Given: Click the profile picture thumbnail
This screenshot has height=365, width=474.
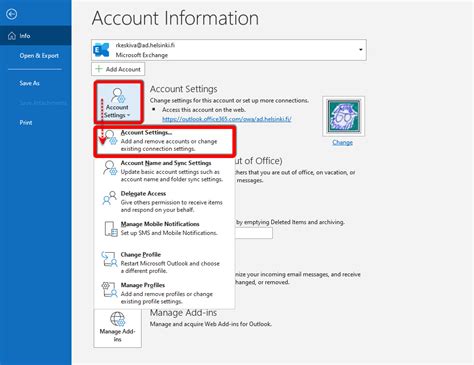Looking at the screenshot, I should (344, 116).
